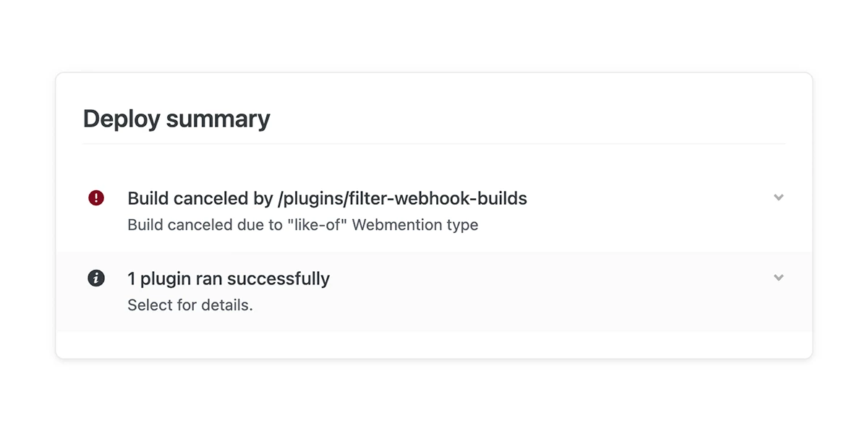Expand the Build canceled row chevron
This screenshot has height=434, width=868.
[778, 197]
